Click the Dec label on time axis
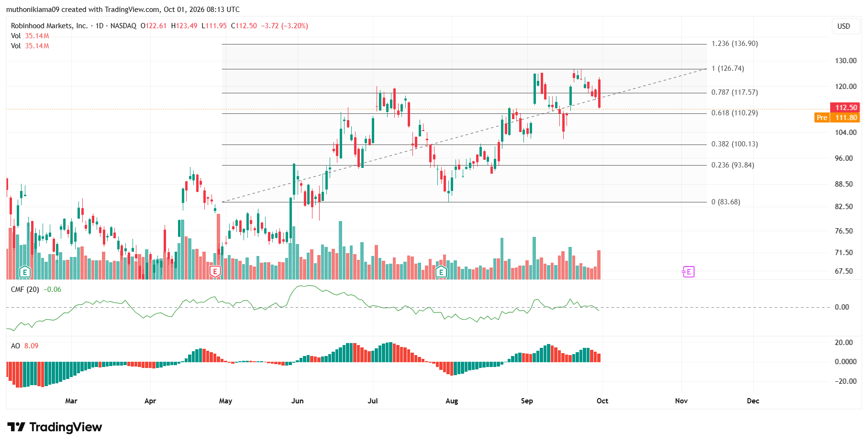Image resolution: width=868 pixels, height=445 pixels. tap(753, 401)
